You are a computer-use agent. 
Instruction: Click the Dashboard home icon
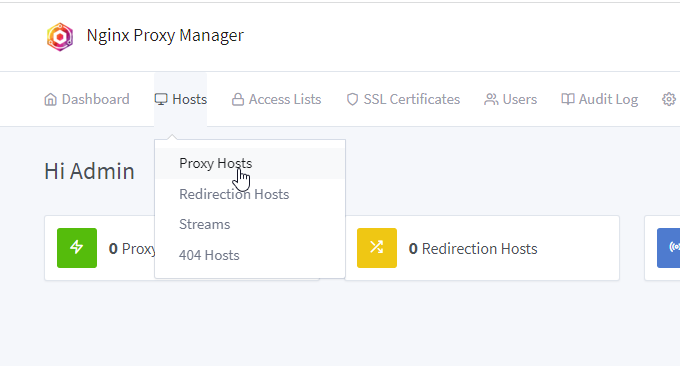(x=50, y=99)
